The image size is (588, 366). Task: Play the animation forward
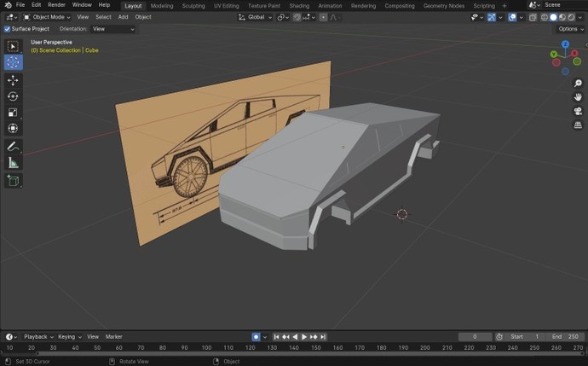pyautogui.click(x=304, y=337)
